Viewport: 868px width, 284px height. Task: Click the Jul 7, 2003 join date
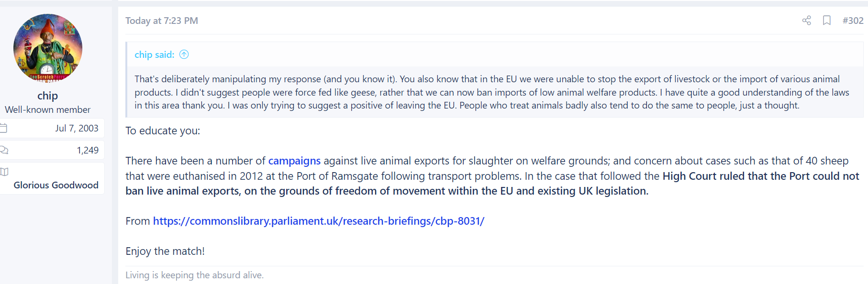77,128
